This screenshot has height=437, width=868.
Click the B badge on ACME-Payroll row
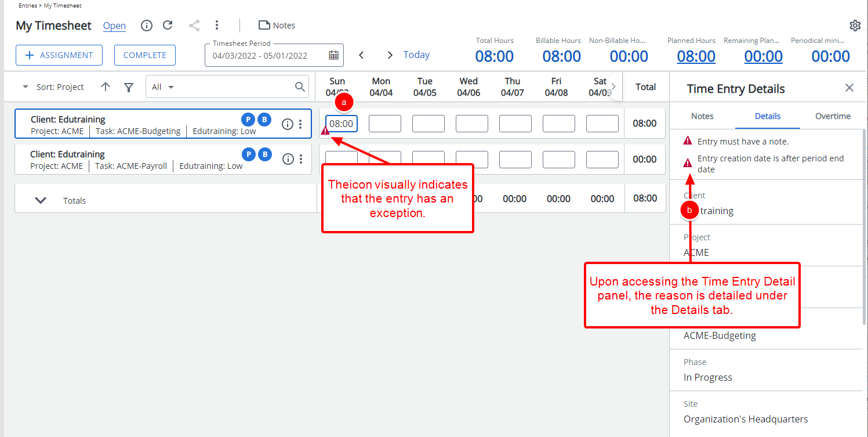[x=264, y=154]
